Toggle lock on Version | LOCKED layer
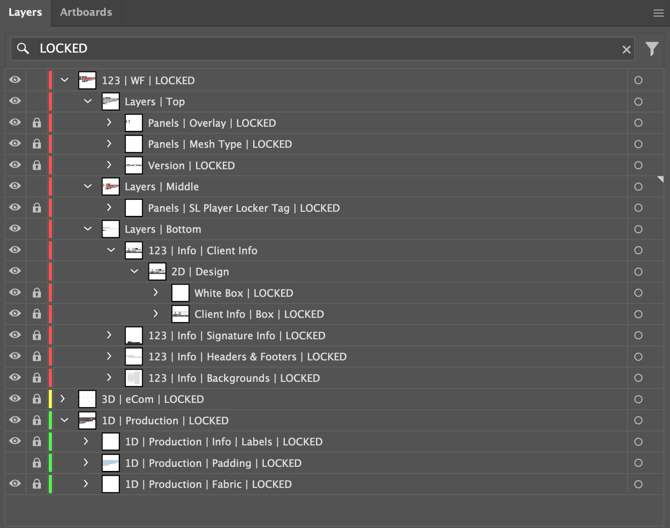This screenshot has width=670, height=528. [x=37, y=165]
